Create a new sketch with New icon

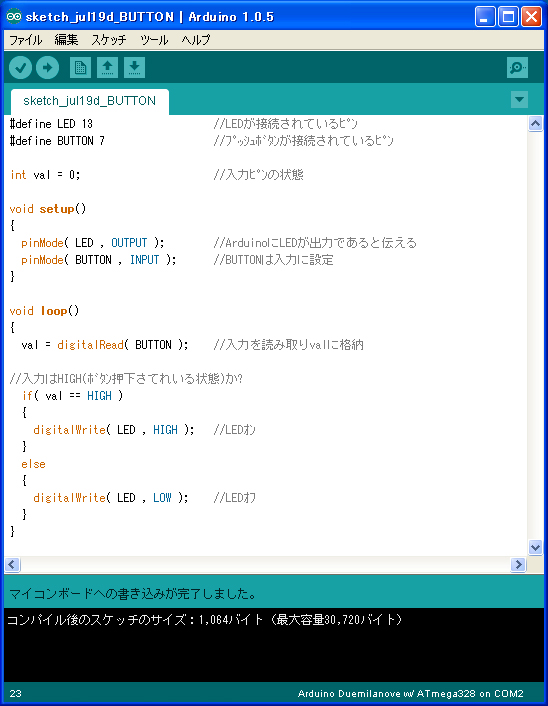click(x=81, y=68)
